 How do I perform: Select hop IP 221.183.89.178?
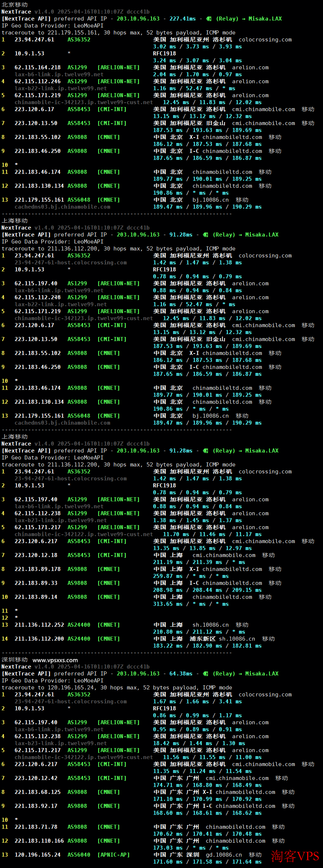38,569
